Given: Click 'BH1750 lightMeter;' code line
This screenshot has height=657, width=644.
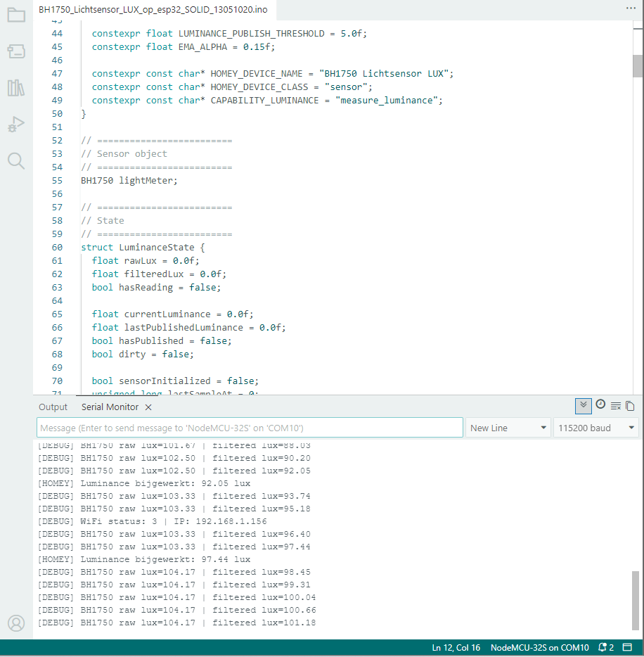Looking at the screenshot, I should (x=129, y=181).
